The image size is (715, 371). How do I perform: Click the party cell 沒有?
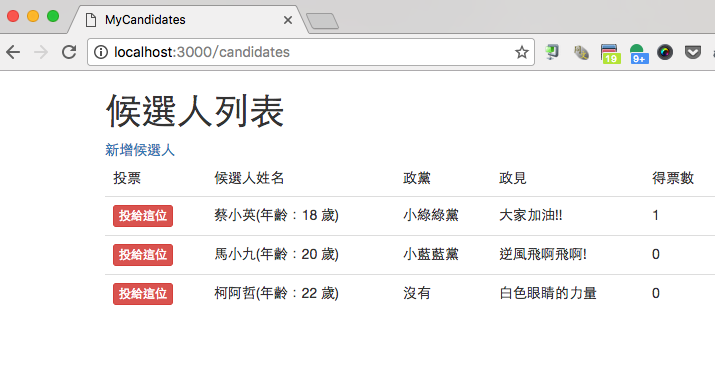click(x=417, y=294)
